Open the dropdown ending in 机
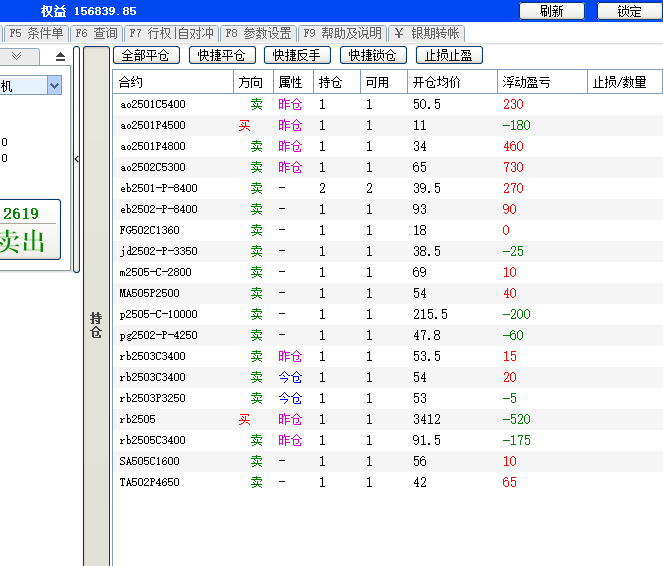This screenshot has width=663, height=566. (x=54, y=87)
